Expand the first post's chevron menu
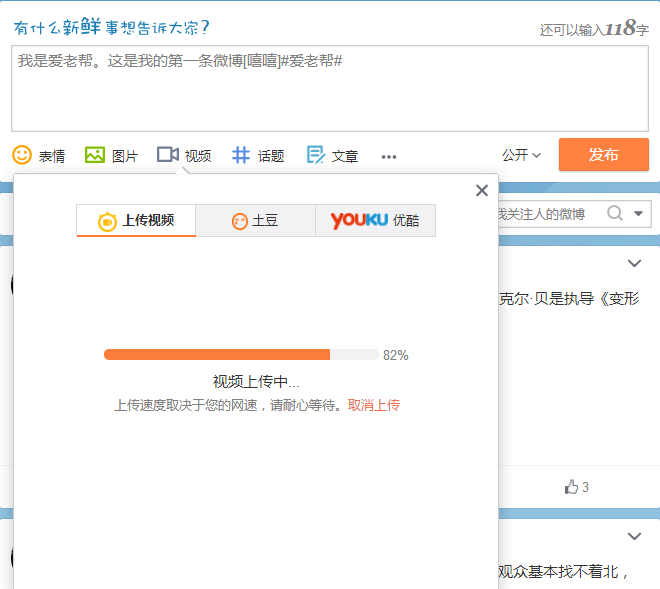This screenshot has height=589, width=660. [634, 264]
